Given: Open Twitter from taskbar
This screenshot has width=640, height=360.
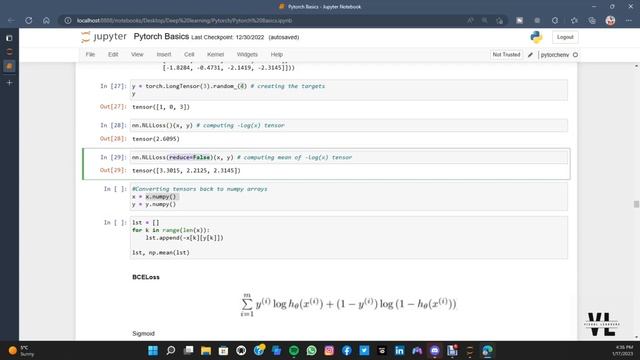Looking at the screenshot, I should click(364, 351).
